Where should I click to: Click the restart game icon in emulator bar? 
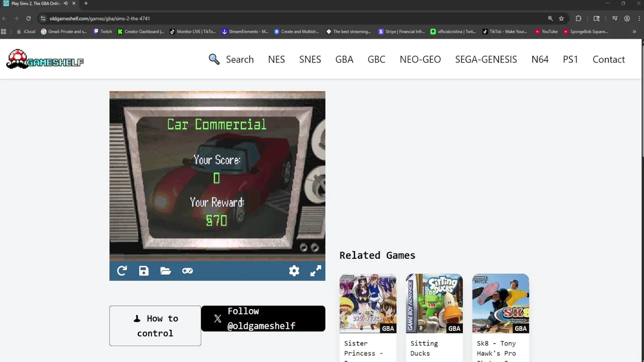[122, 271]
